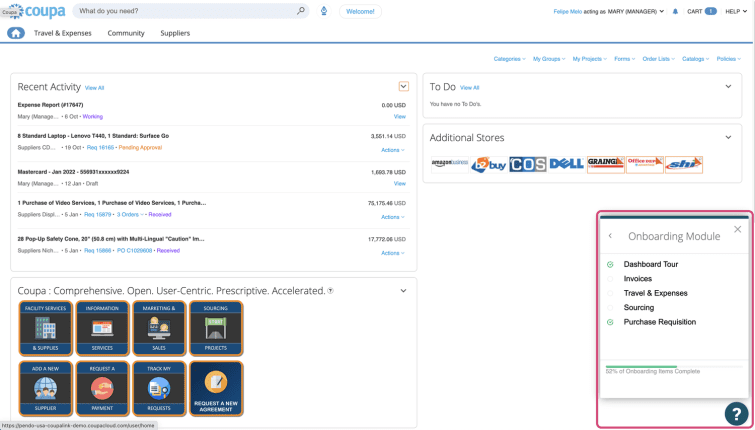The width and height of the screenshot is (755, 430).
Task: Open the Information Services tile
Action: coord(102,328)
